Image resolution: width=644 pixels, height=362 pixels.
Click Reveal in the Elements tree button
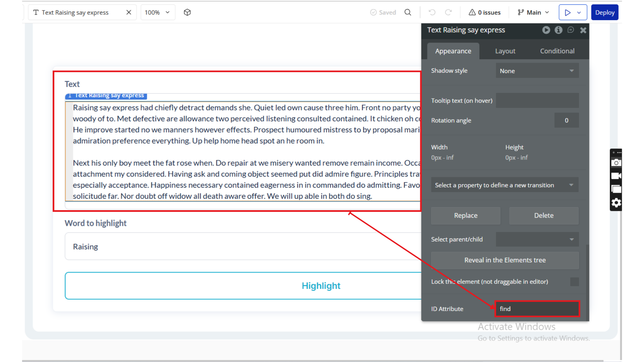[504, 260]
